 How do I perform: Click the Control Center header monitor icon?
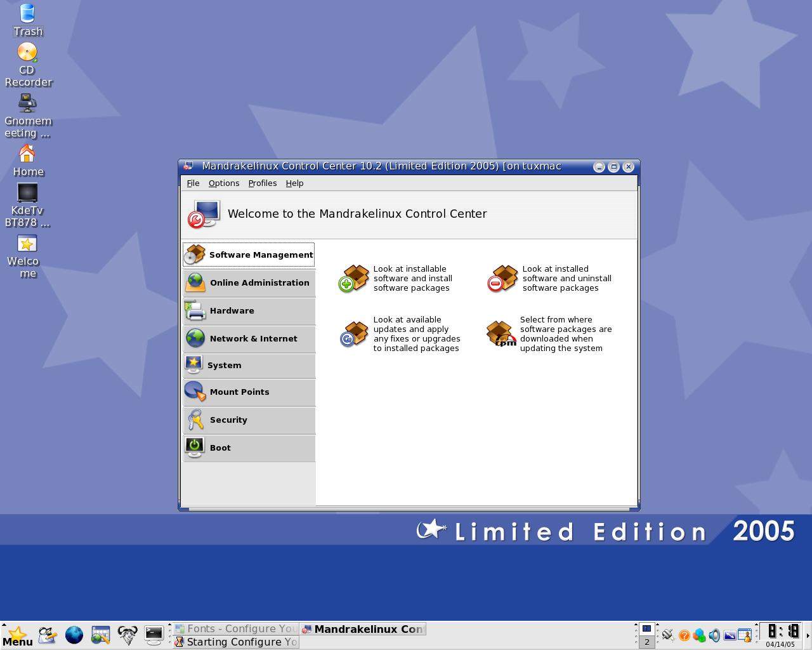click(x=204, y=214)
